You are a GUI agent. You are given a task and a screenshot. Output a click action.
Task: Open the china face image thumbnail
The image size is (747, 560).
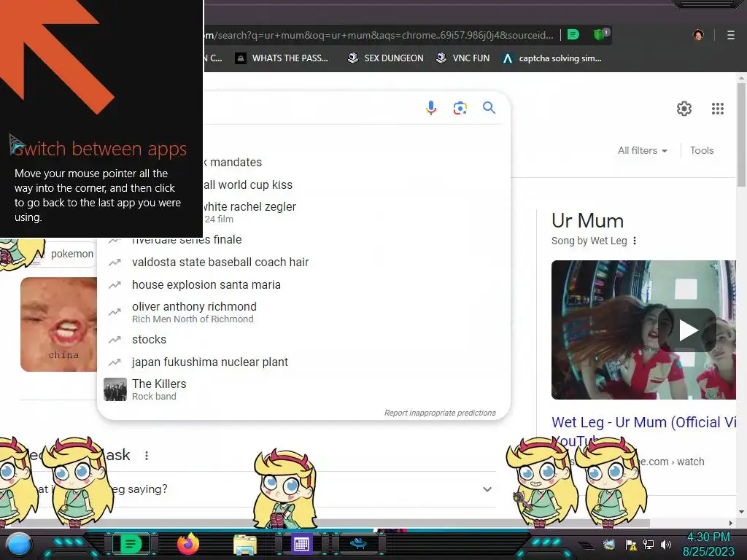pyautogui.click(x=58, y=324)
